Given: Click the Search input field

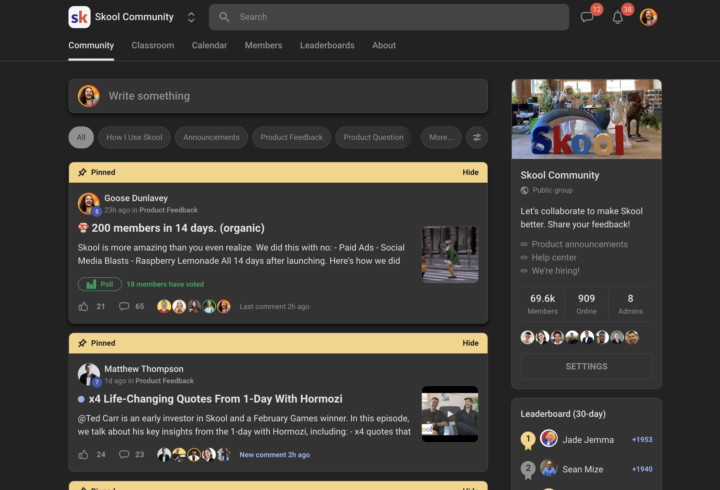Looking at the screenshot, I should 389,17.
